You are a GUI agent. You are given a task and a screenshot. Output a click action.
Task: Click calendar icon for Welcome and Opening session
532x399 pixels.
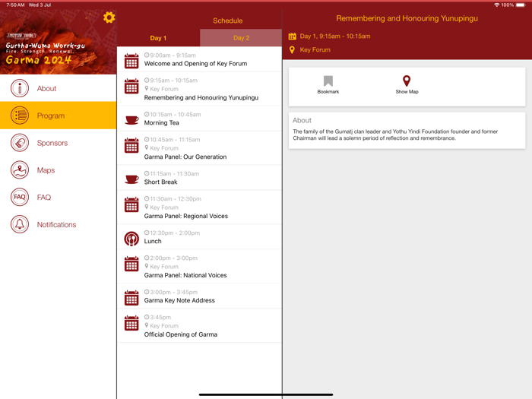(131, 61)
